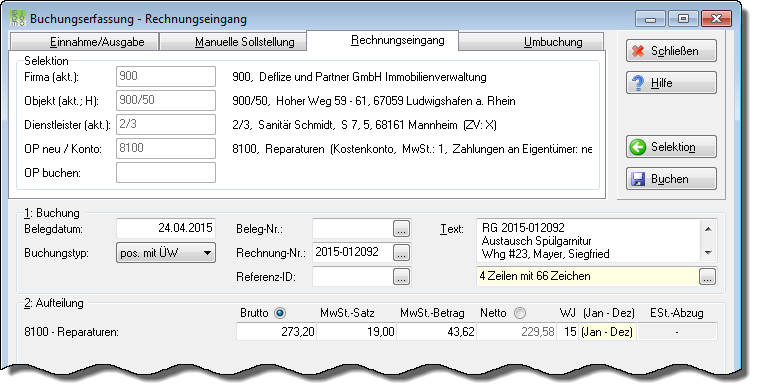Click the Firma field showing 900
The width and height of the screenshot is (757, 391).
(166, 76)
